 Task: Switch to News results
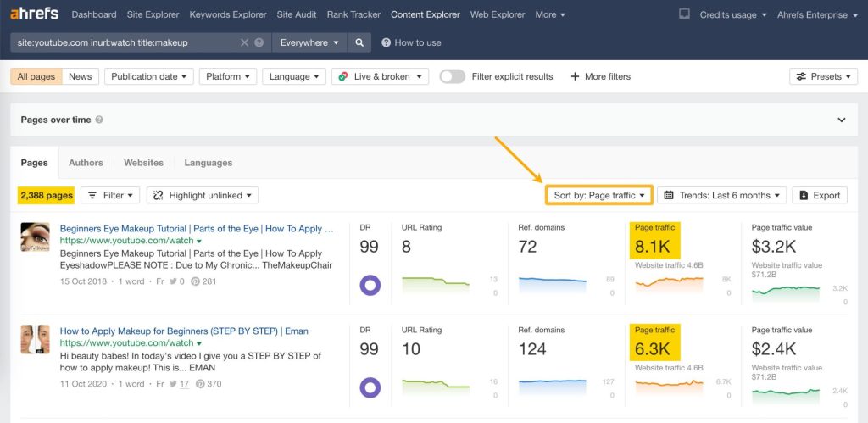pyautogui.click(x=81, y=76)
